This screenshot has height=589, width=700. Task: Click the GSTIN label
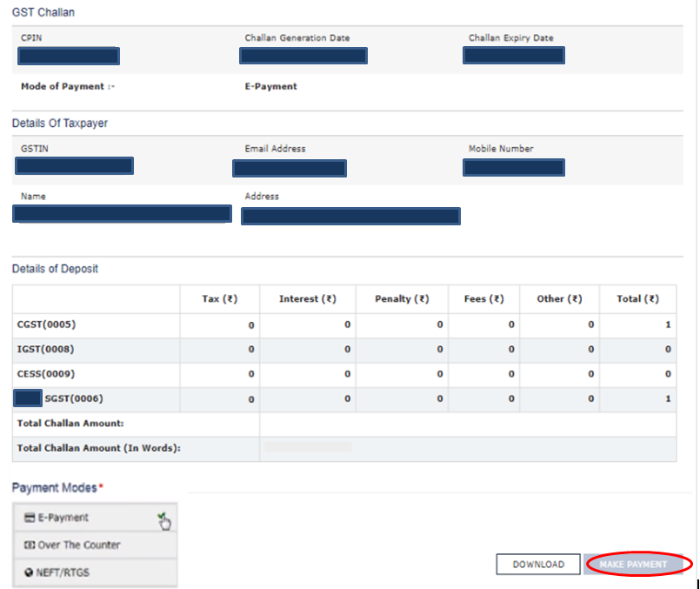pyautogui.click(x=35, y=149)
